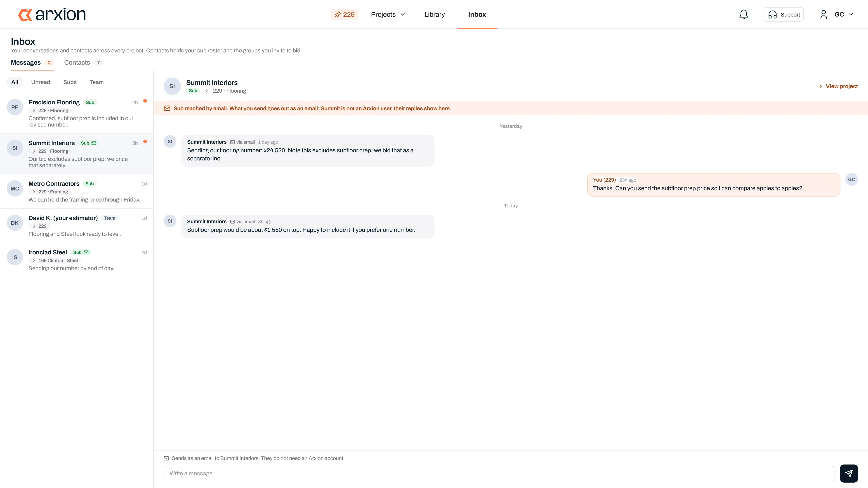Click the large SI avatar in conversation header
The width and height of the screenshot is (868, 488).
pos(172,86)
